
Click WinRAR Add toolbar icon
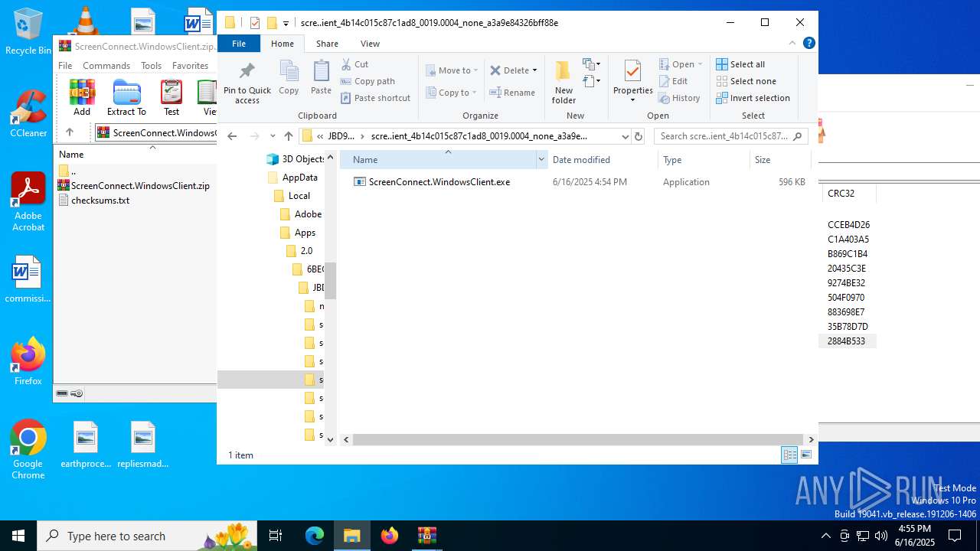(82, 98)
